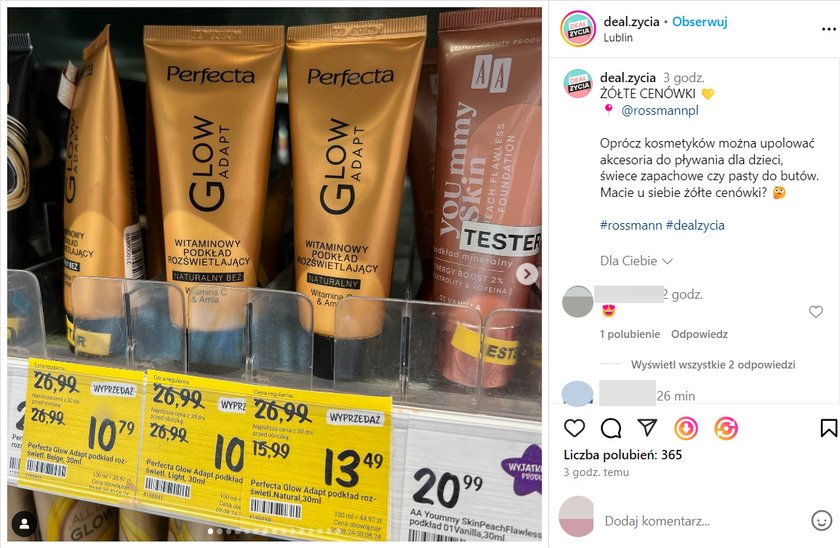
Task: Click the orange download extension icon
Action: tap(686, 428)
